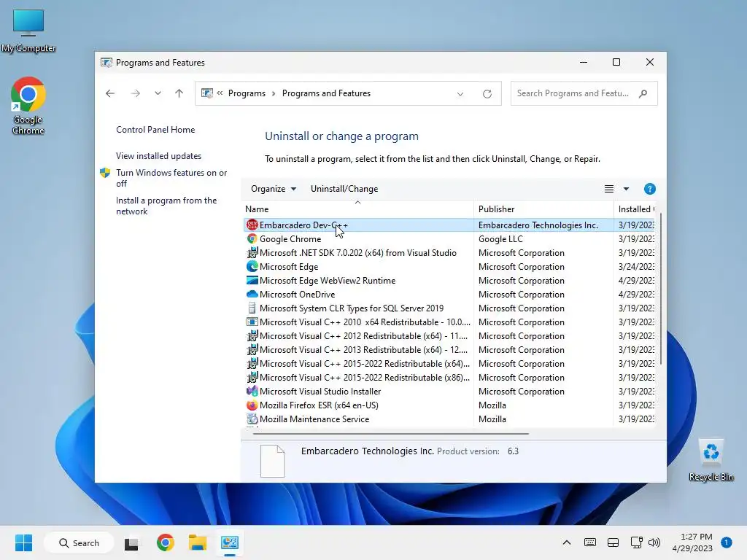Go forward with the Forward arrow
This screenshot has height=560, width=747.
135,93
